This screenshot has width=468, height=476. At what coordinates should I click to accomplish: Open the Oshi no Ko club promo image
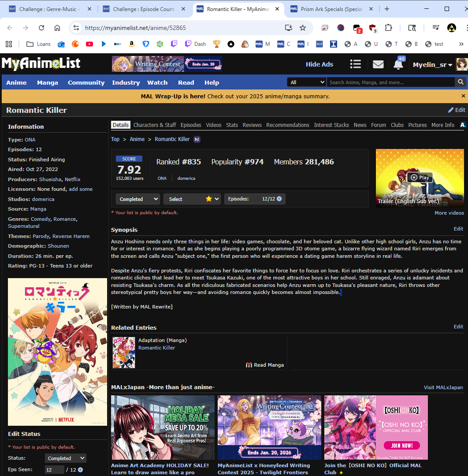376,428
